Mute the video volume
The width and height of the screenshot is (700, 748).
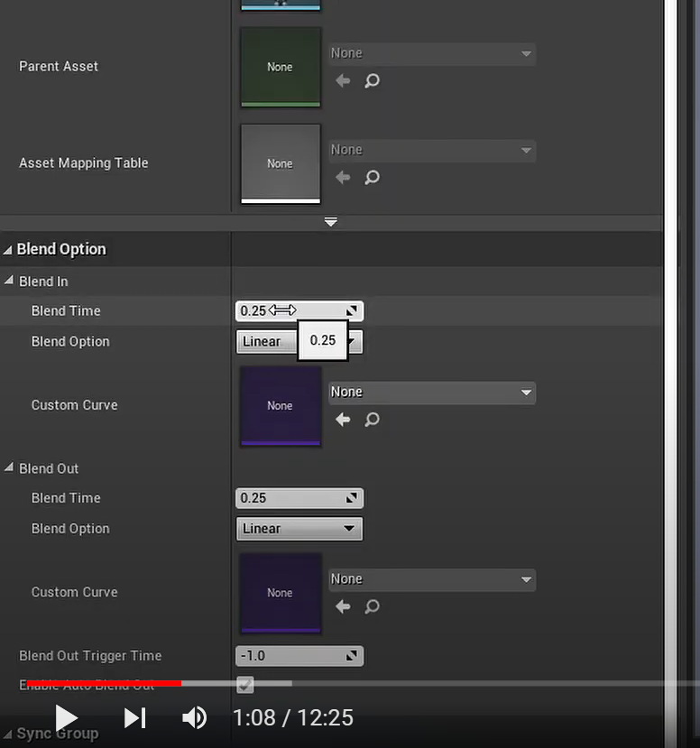195,718
